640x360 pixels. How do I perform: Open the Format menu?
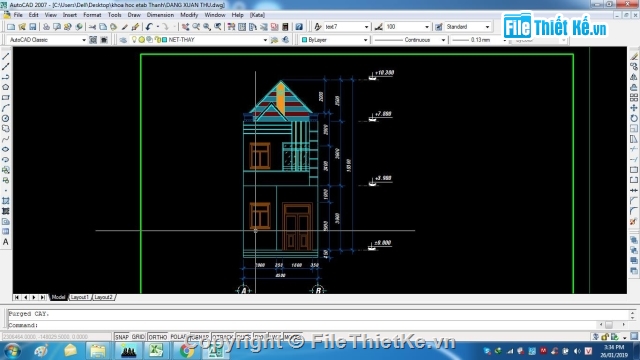[92, 15]
